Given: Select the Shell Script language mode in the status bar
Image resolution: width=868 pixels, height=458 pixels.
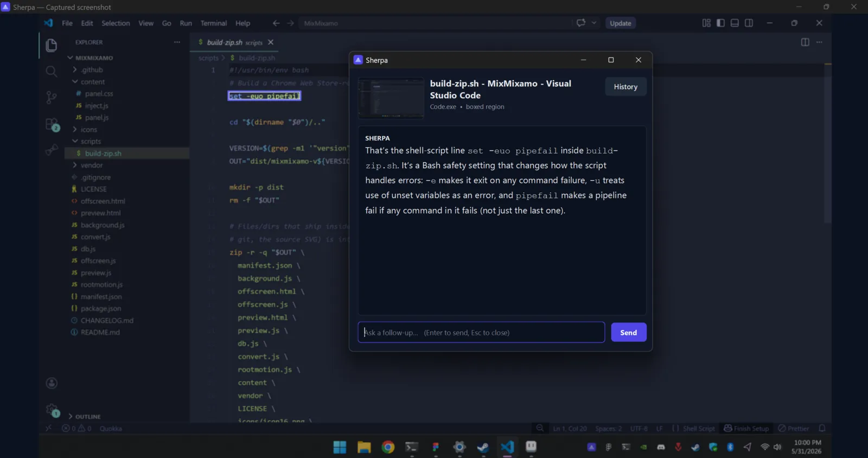Looking at the screenshot, I should click(x=699, y=428).
